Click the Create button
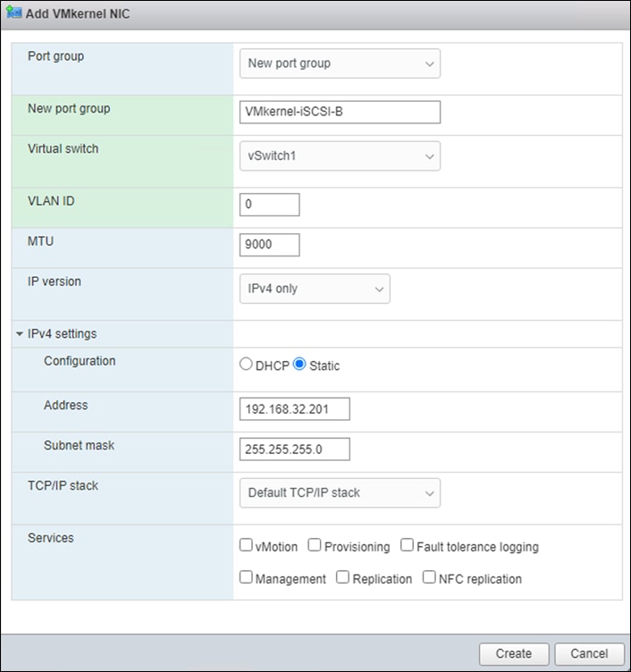This screenshot has width=631, height=672. pyautogui.click(x=514, y=653)
